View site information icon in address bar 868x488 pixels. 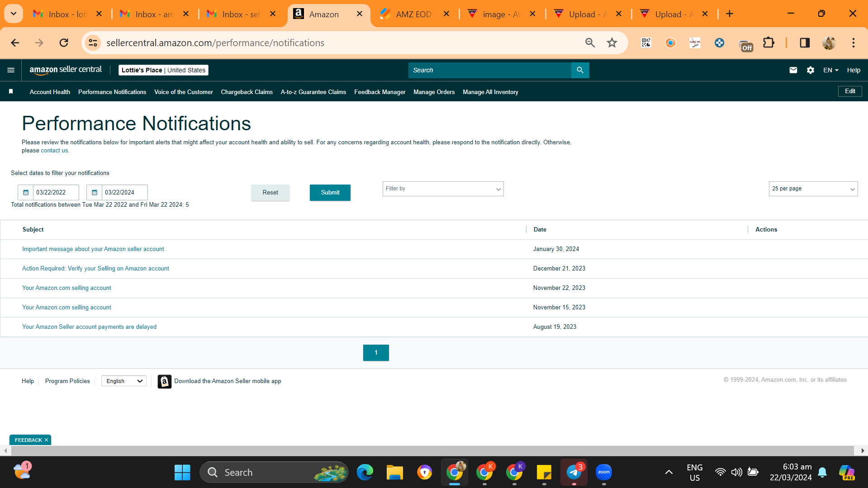click(x=93, y=43)
